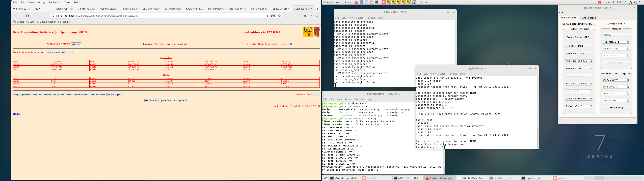Click Execute Ramp button
The image size is (644, 181).
(616, 107)
